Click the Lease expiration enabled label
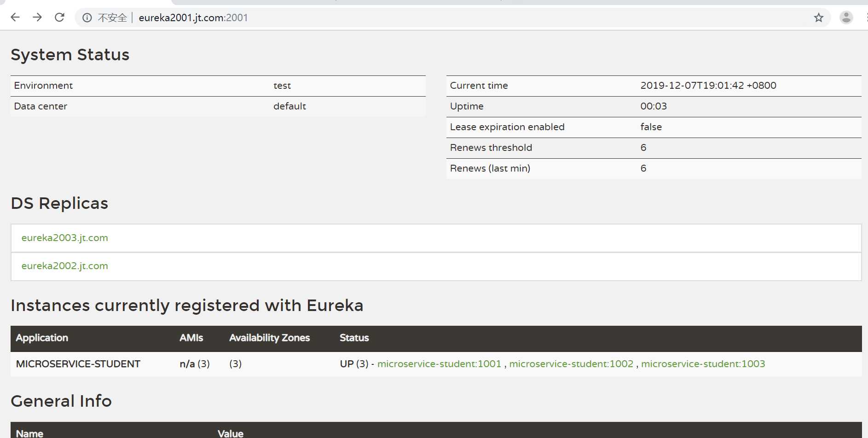 click(507, 127)
